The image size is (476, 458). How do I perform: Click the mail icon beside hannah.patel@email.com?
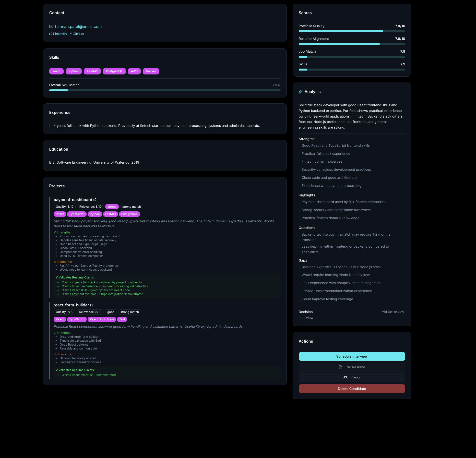(x=51, y=26)
